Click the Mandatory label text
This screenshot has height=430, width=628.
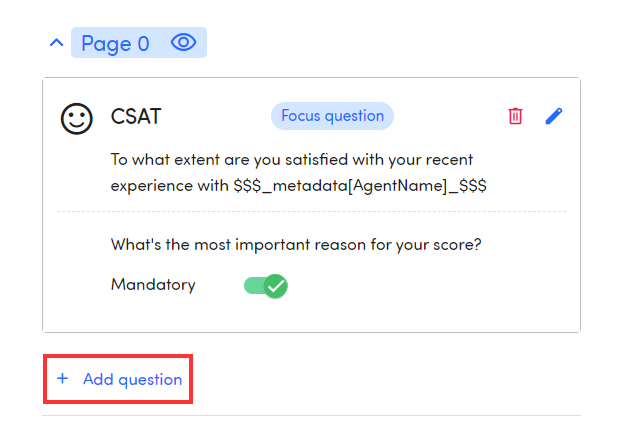[153, 285]
